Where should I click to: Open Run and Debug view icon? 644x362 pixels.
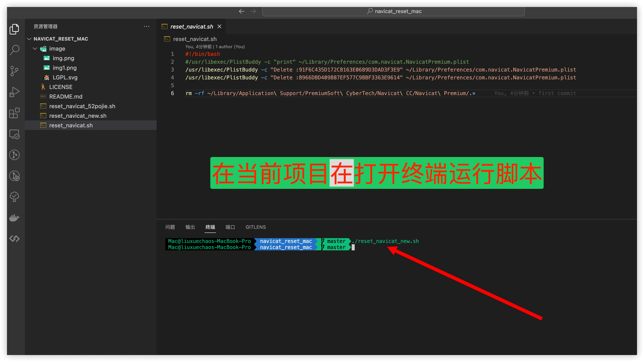(14, 92)
